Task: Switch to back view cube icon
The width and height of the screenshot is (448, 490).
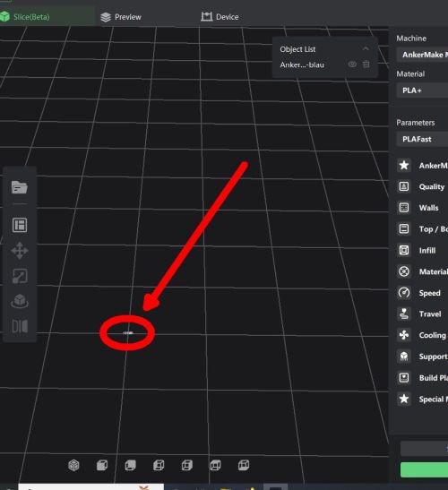Action: pos(130,465)
